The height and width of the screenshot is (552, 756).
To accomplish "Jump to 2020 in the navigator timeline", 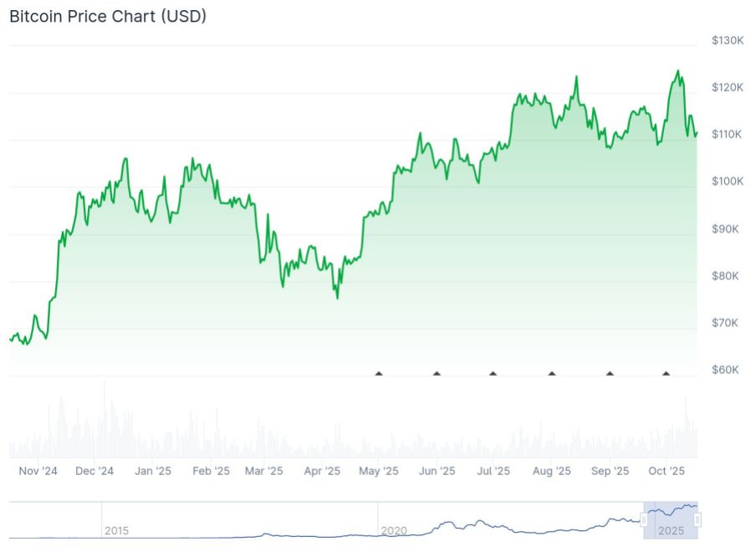I will coord(393,531).
